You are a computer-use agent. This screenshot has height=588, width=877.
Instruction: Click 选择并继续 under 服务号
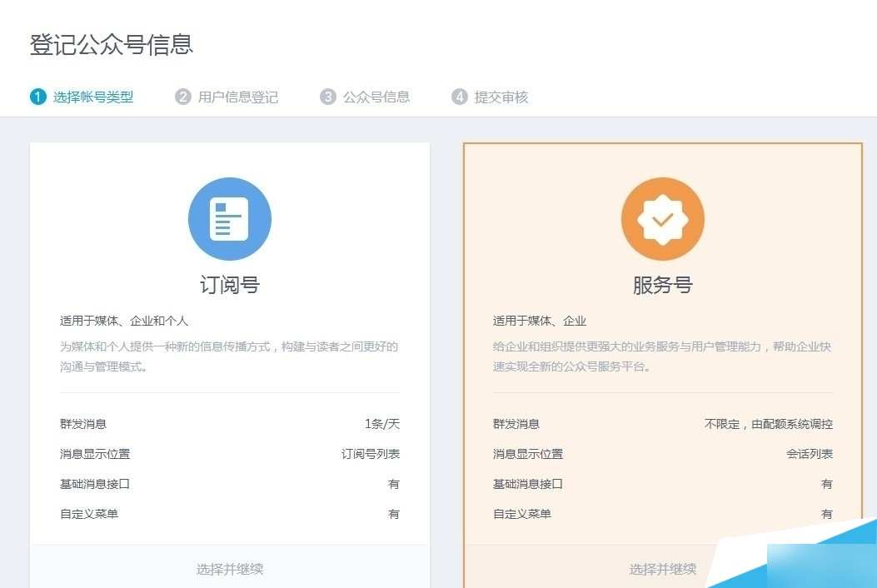pyautogui.click(x=662, y=568)
